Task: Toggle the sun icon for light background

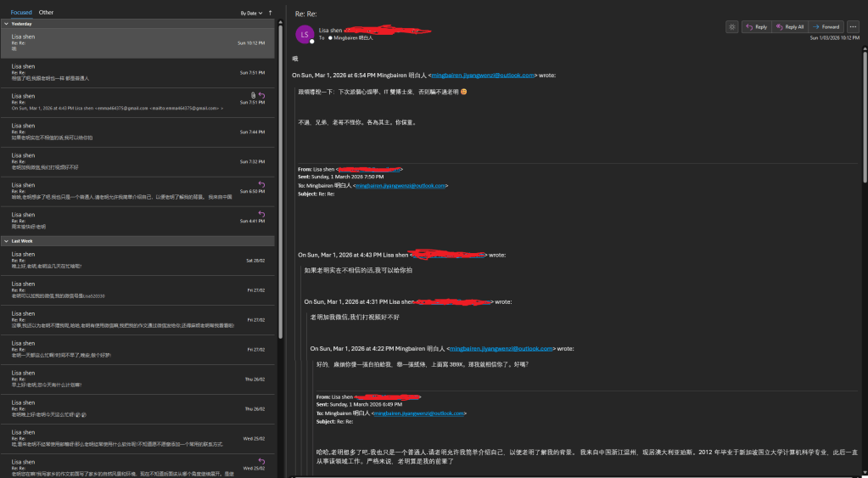Action: click(732, 27)
